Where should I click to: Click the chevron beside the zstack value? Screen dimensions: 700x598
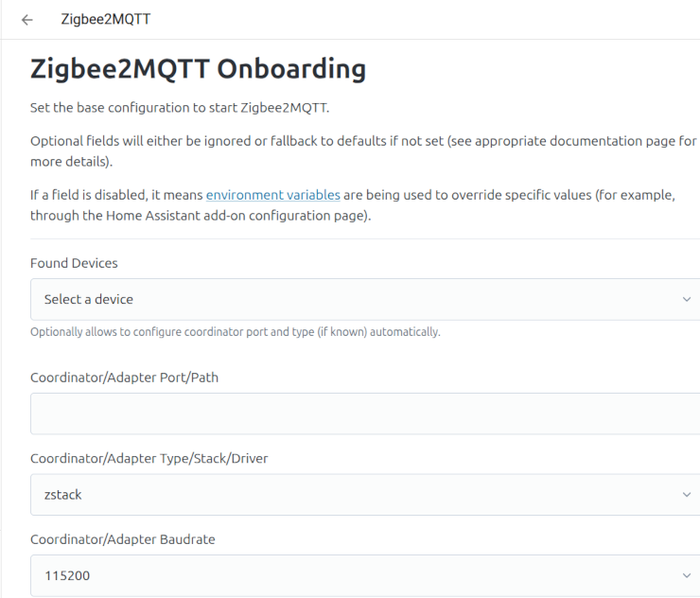coord(686,495)
